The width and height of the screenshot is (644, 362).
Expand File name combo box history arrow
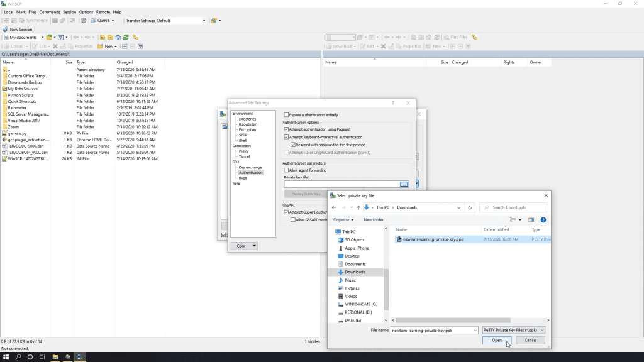pyautogui.click(x=475, y=331)
